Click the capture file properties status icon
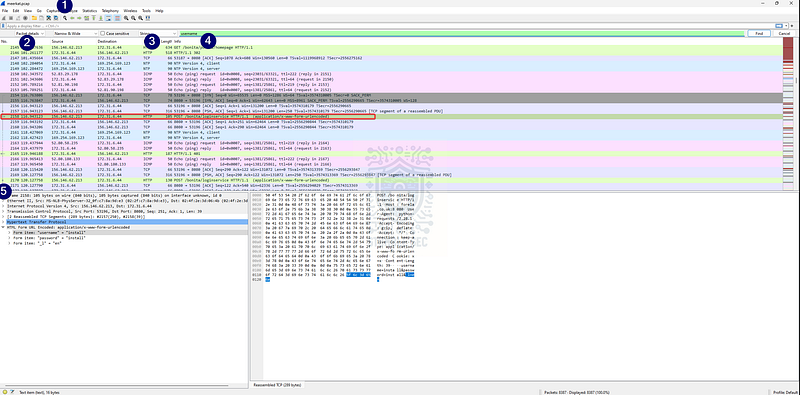 pos(11,392)
